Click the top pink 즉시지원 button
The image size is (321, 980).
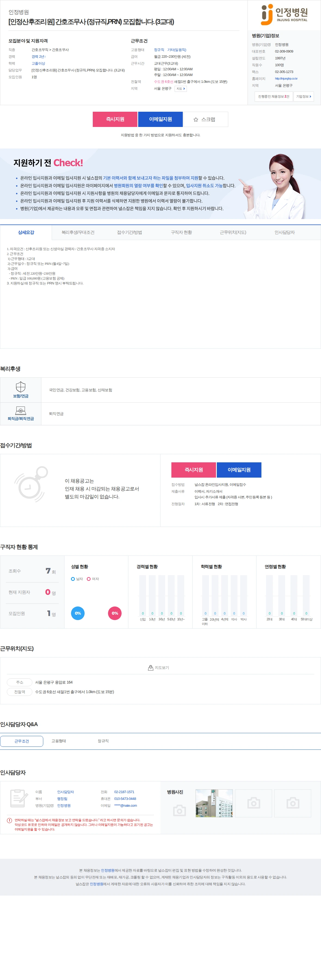(x=115, y=119)
